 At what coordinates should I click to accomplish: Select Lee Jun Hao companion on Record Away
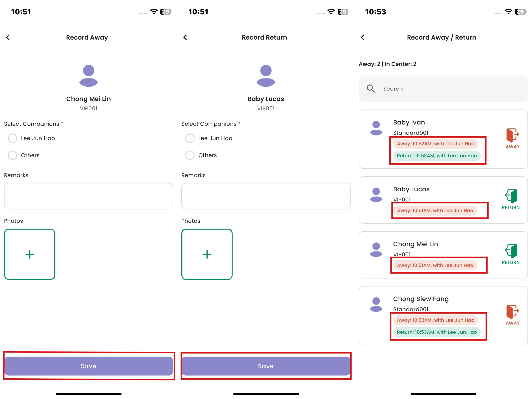point(12,138)
